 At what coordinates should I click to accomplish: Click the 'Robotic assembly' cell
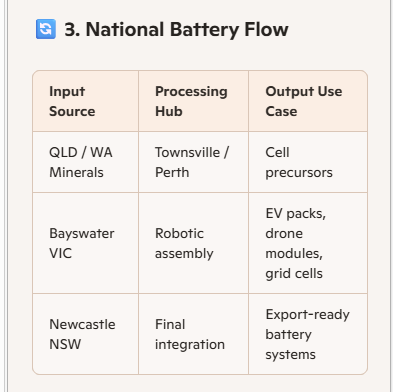[193, 243]
